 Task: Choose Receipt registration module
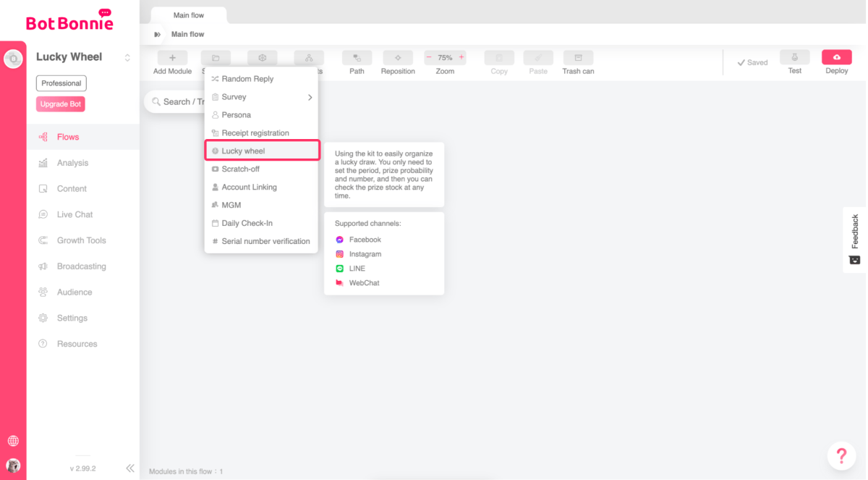[x=261, y=133]
